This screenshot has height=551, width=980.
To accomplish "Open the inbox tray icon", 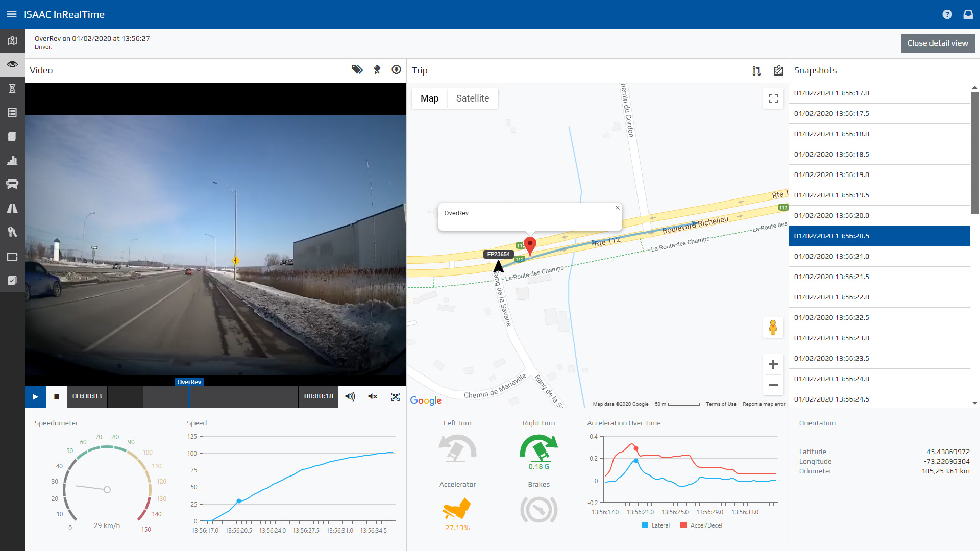I will tap(968, 14).
